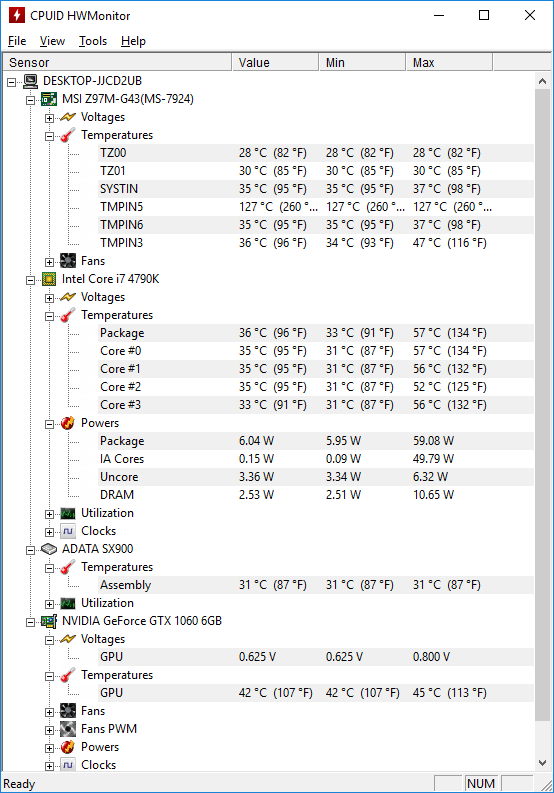Image resolution: width=554 pixels, height=793 pixels.
Task: Click the CPU Temperatures thermometer icon
Action: tap(68, 315)
